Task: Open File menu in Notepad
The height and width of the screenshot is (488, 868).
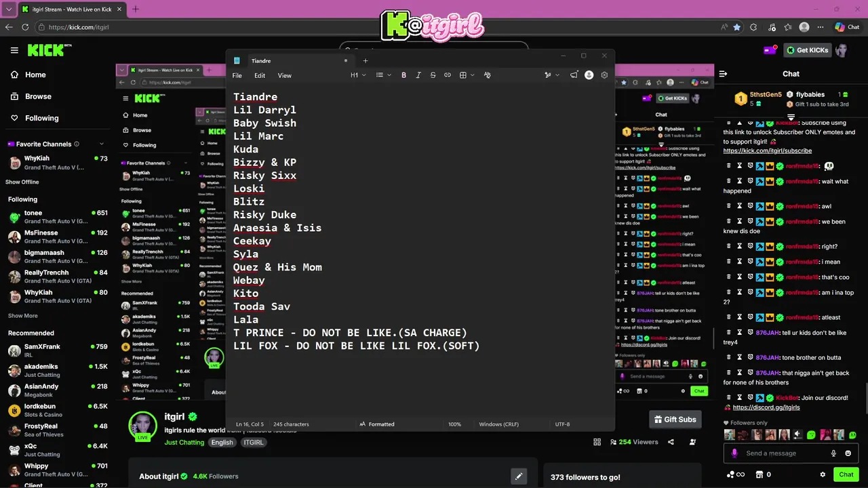Action: coord(237,75)
